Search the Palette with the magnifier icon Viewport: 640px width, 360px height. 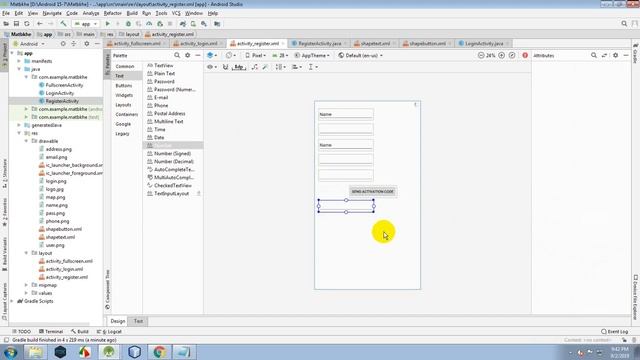(177, 55)
